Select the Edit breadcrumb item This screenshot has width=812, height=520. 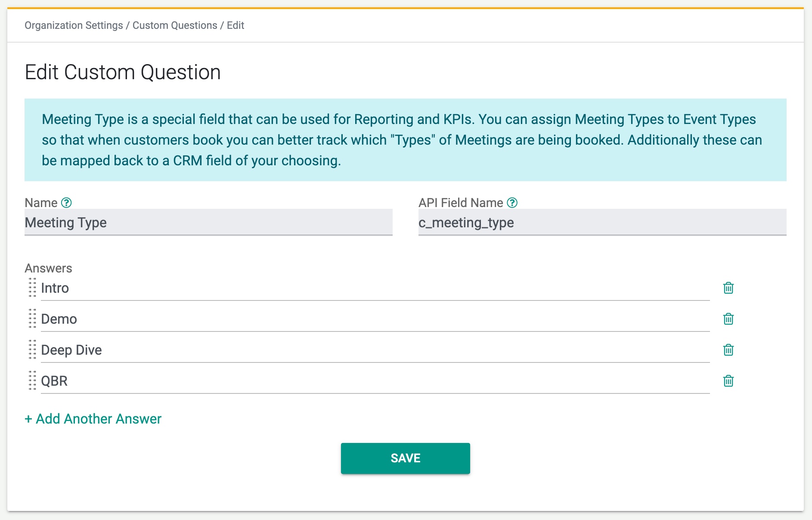coord(235,25)
